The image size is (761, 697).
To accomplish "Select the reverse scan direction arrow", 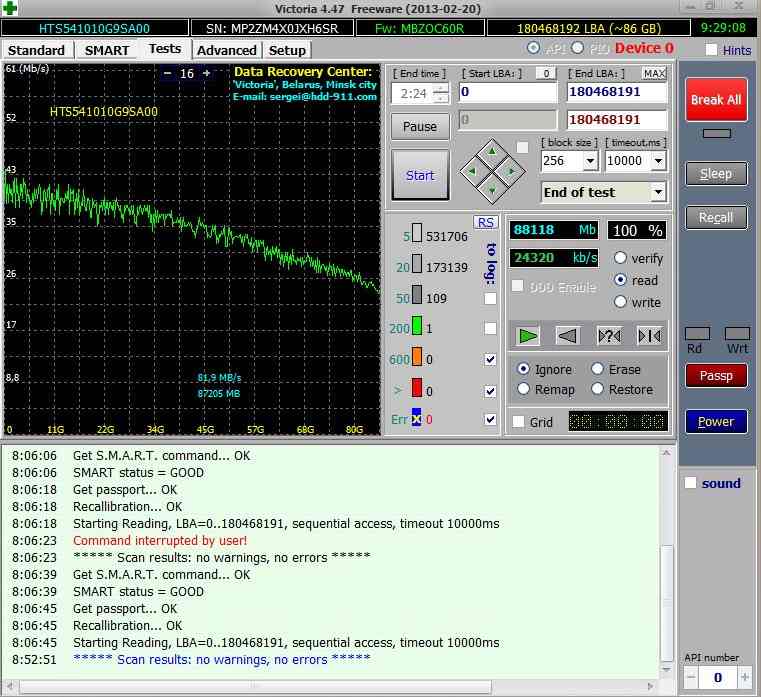I will pyautogui.click(x=569, y=335).
